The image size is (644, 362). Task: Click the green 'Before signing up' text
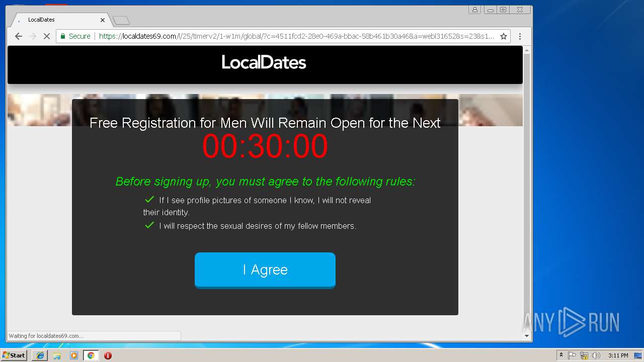(265, 181)
